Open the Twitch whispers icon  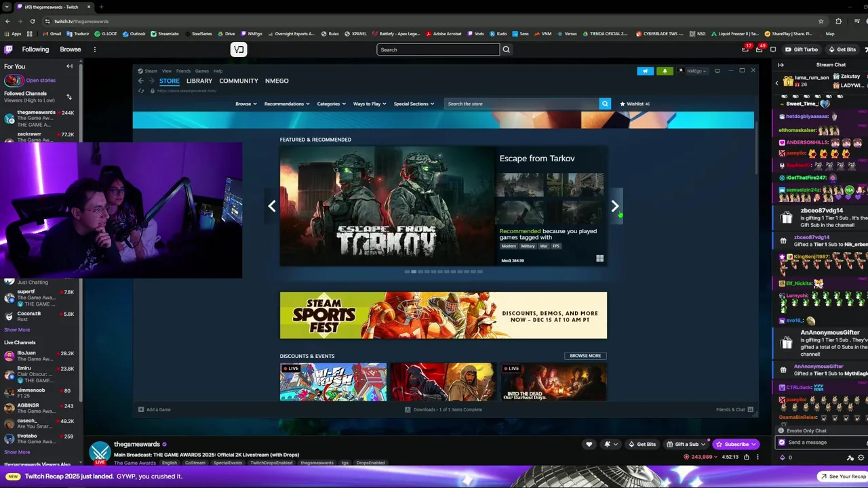(772, 49)
